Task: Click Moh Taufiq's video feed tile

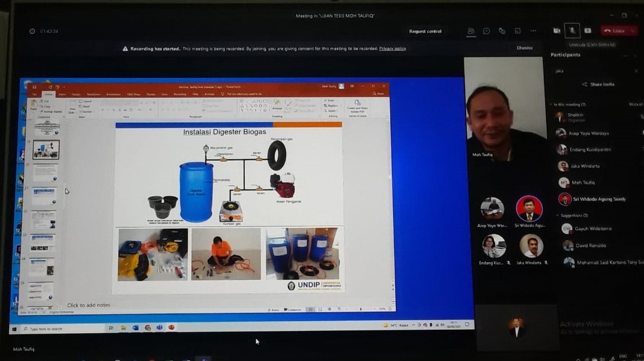Action: (x=505, y=109)
